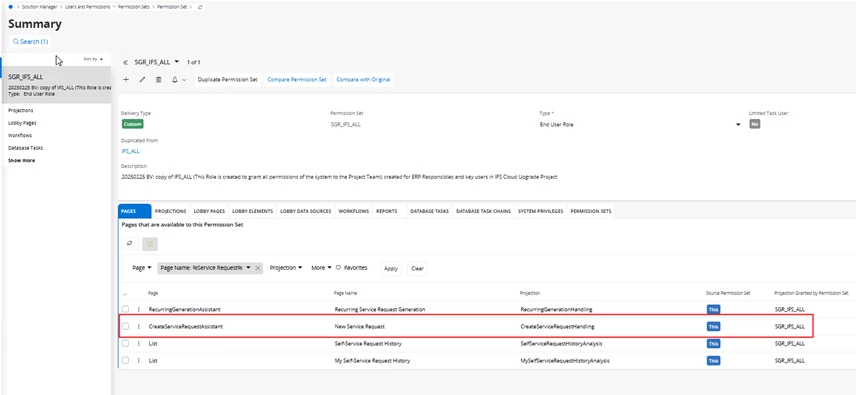Image resolution: width=856 pixels, height=395 pixels.
Task: Expand the Projection filter dropdown
Action: click(x=286, y=268)
